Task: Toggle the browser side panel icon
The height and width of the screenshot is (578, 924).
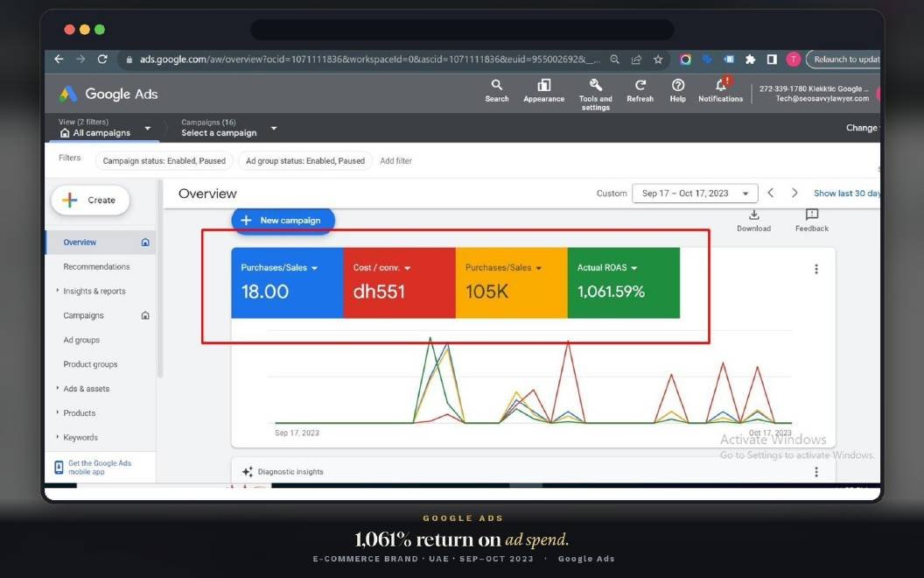Action: (x=772, y=59)
